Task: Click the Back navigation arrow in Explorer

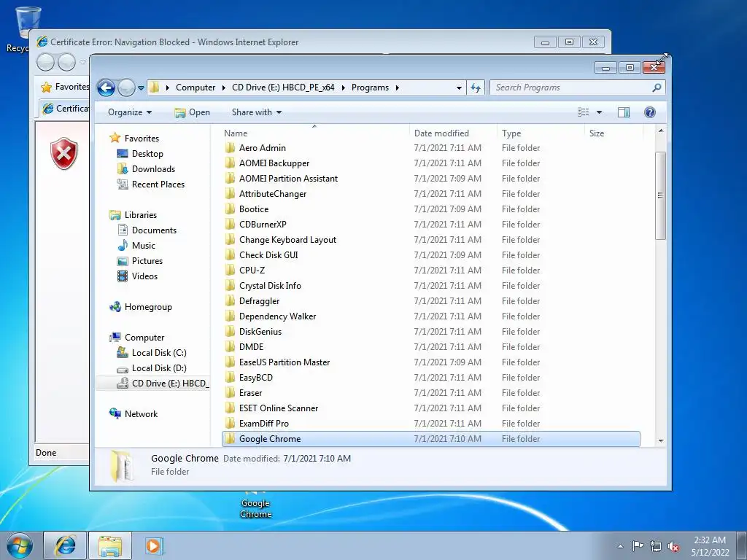Action: pos(106,87)
